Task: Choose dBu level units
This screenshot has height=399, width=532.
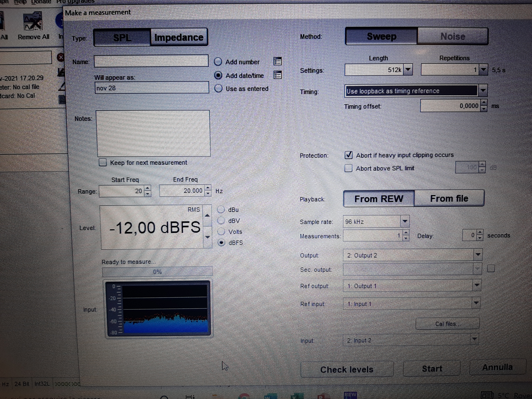Action: 221,210
